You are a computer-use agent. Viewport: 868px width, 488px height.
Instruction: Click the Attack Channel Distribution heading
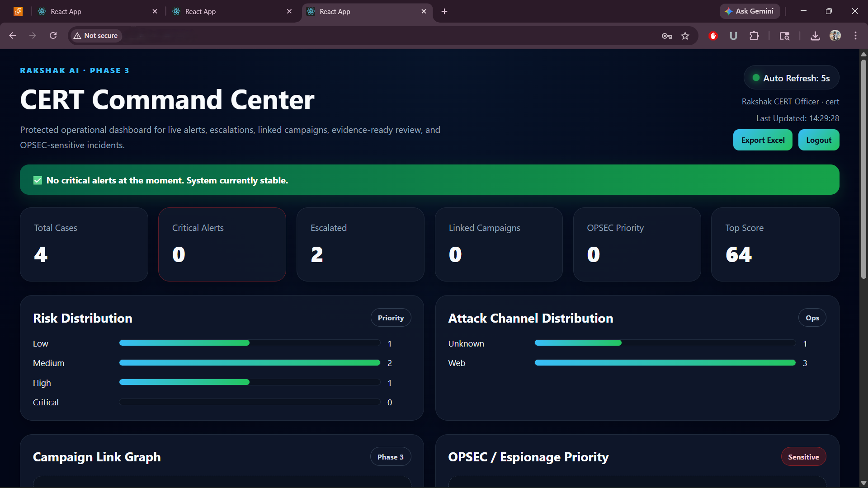coord(531,318)
